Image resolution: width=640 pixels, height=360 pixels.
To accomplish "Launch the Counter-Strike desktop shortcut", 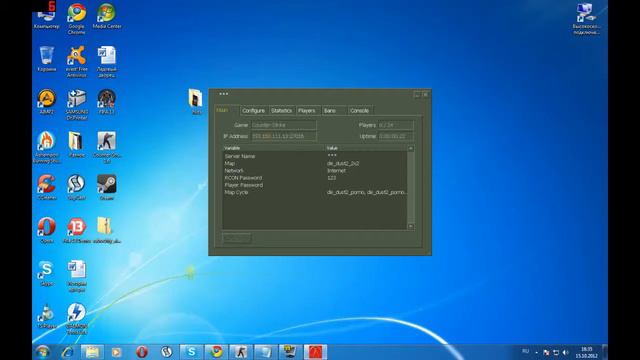I will pyautogui.click(x=107, y=147).
